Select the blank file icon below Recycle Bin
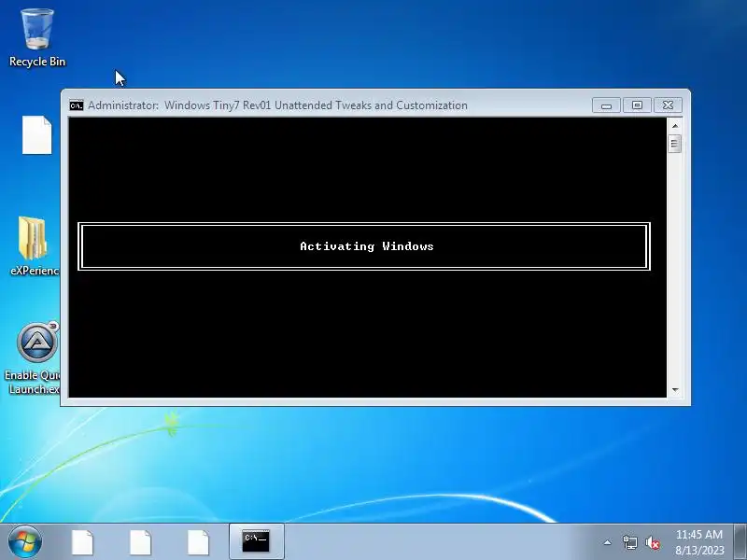Screen dimensions: 747x560 [x=37, y=134]
